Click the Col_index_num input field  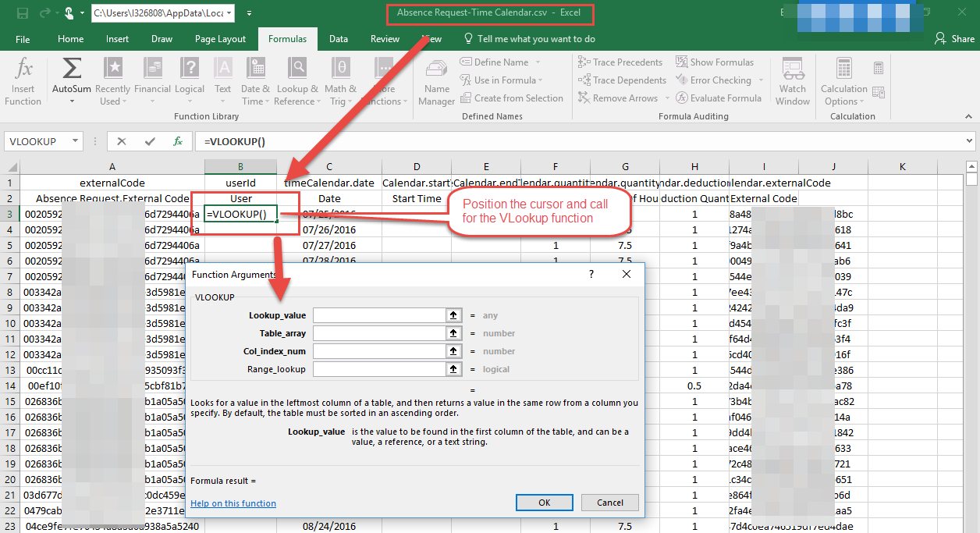click(378, 351)
